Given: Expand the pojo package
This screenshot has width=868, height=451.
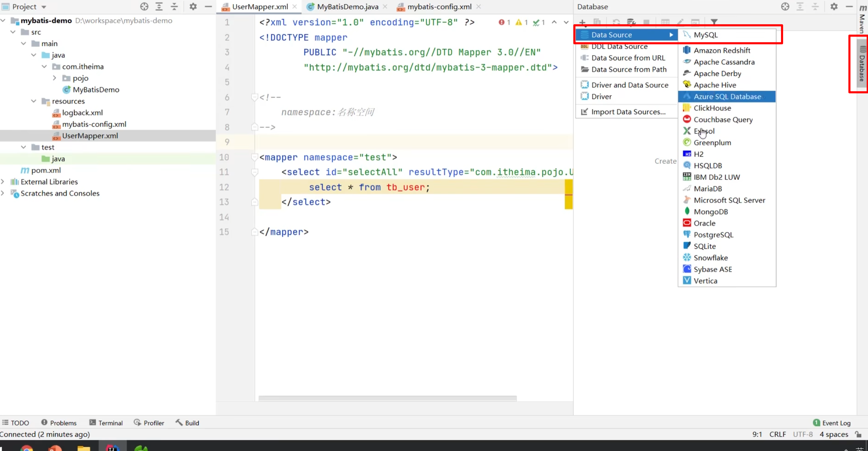Looking at the screenshot, I should (x=55, y=78).
